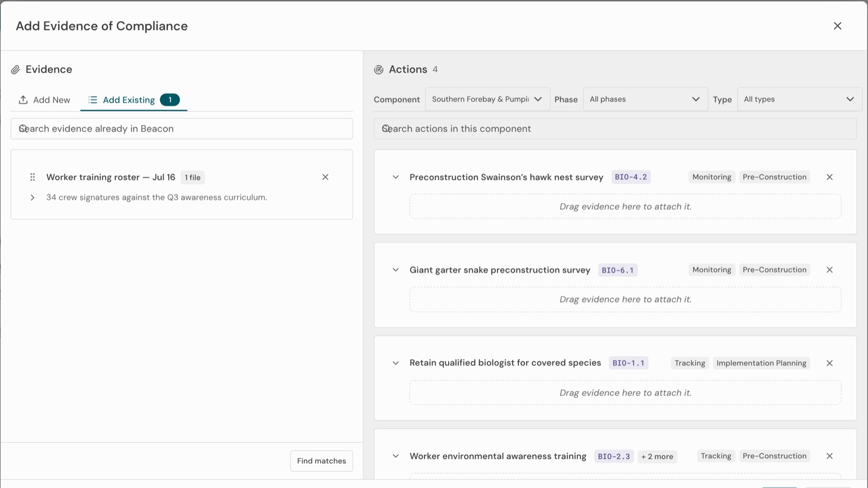The height and width of the screenshot is (488, 868).
Task: Click the roster description about 34 crew signatures
Action: pyautogui.click(x=156, y=198)
